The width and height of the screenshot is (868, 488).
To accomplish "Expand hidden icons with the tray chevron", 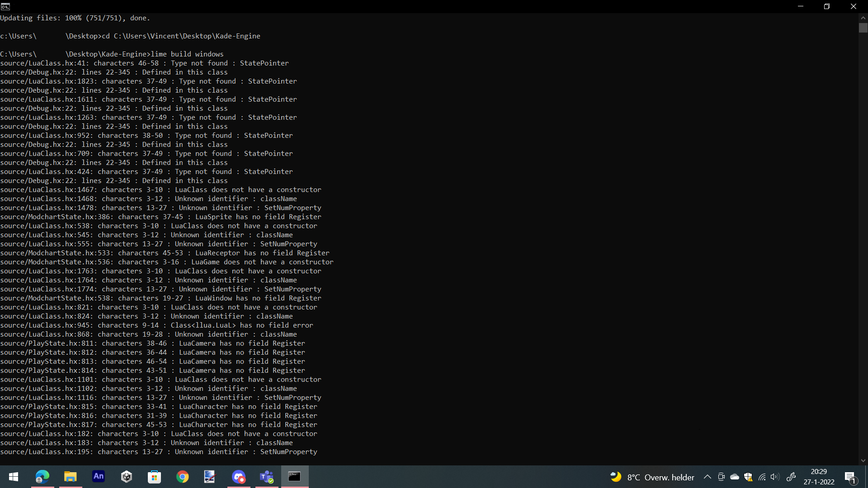I will tap(707, 477).
